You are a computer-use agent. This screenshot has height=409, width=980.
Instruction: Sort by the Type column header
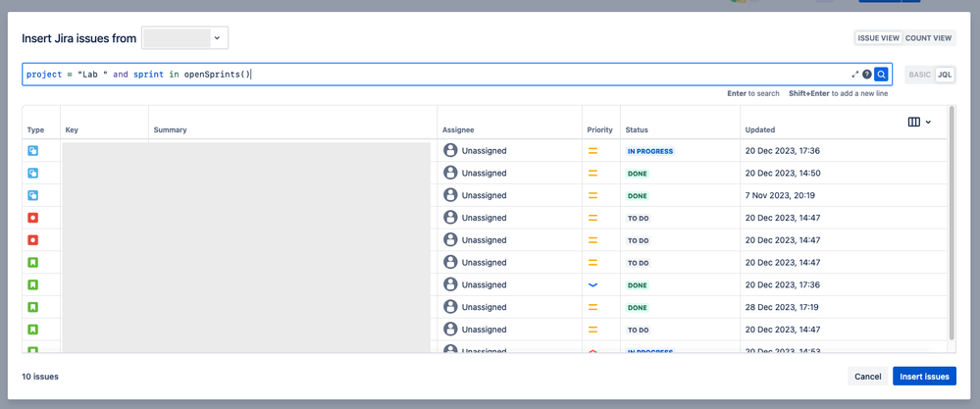pyautogui.click(x=35, y=129)
